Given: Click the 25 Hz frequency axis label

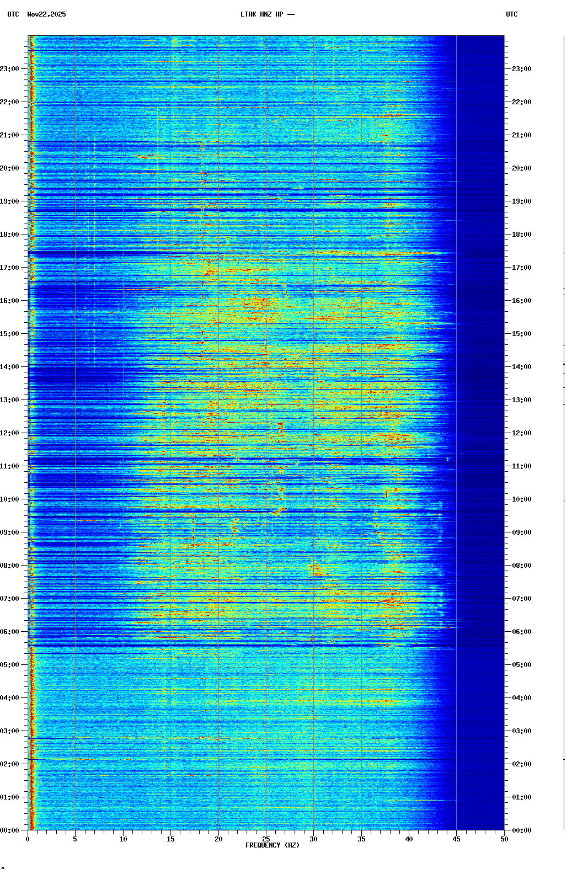Looking at the screenshot, I should (x=266, y=839).
